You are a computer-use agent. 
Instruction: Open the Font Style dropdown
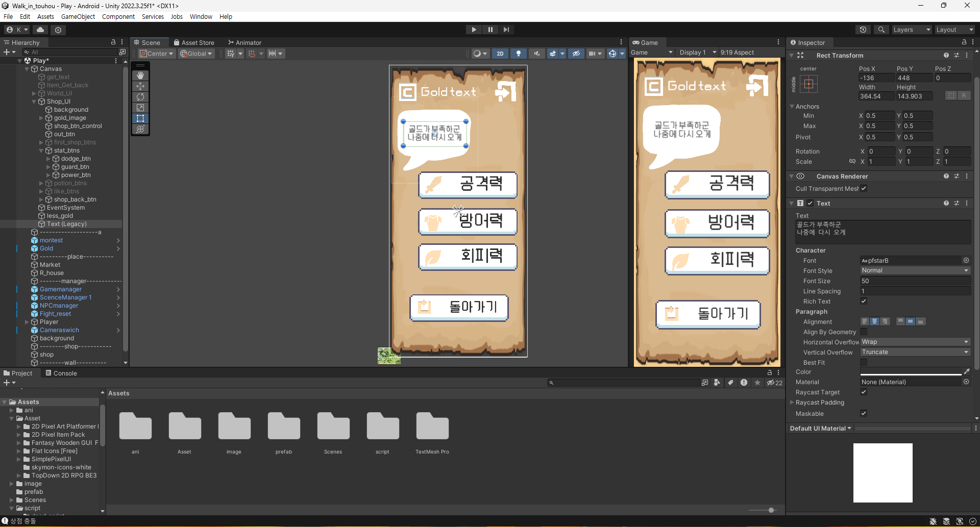(915, 270)
